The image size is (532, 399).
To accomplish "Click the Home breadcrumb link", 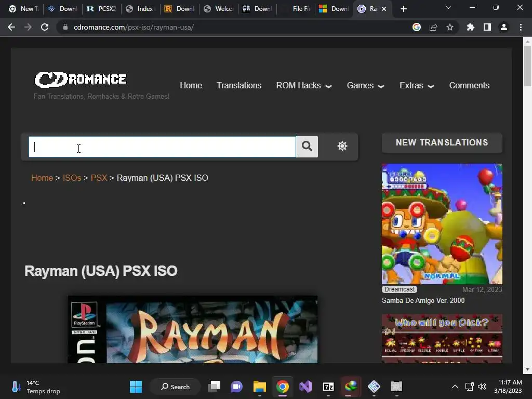I will 42,178.
